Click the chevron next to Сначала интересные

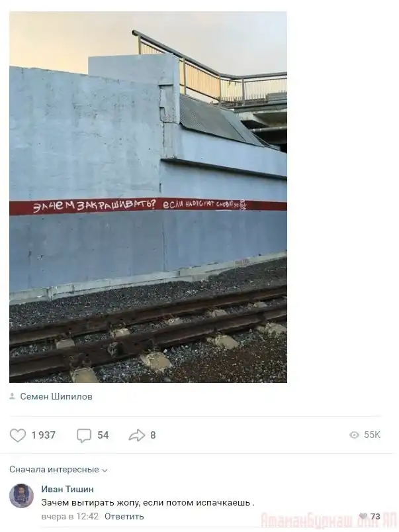[x=105, y=470]
